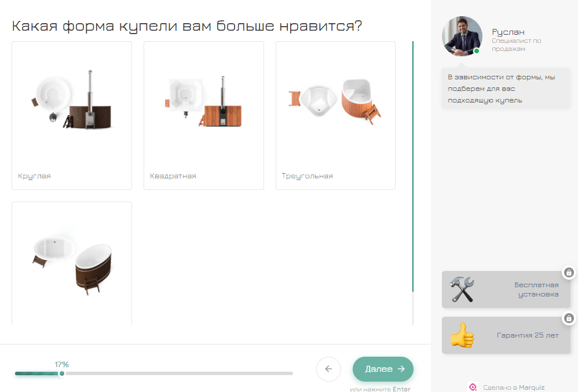Choose the Квадратная tub shape option
The image size is (578, 392).
pos(204,115)
